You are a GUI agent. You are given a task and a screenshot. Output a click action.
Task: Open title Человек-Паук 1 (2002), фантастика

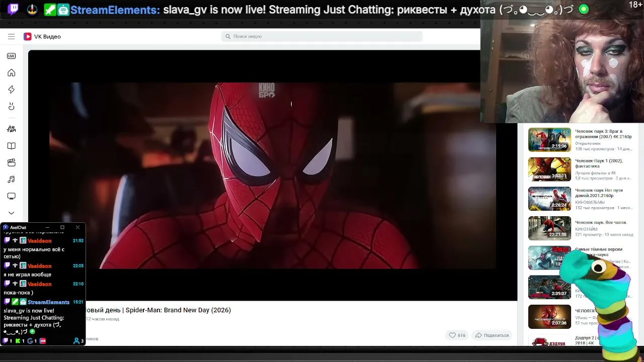click(x=599, y=163)
